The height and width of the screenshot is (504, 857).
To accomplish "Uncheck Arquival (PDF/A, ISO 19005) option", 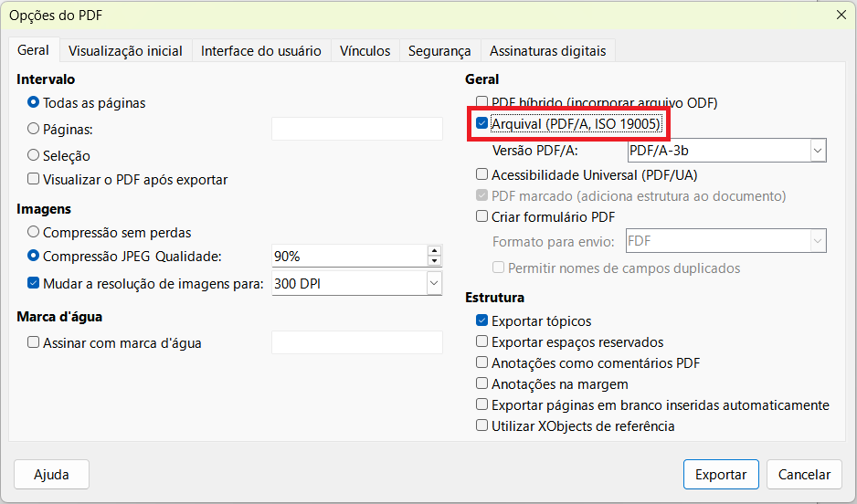I will (x=482, y=123).
